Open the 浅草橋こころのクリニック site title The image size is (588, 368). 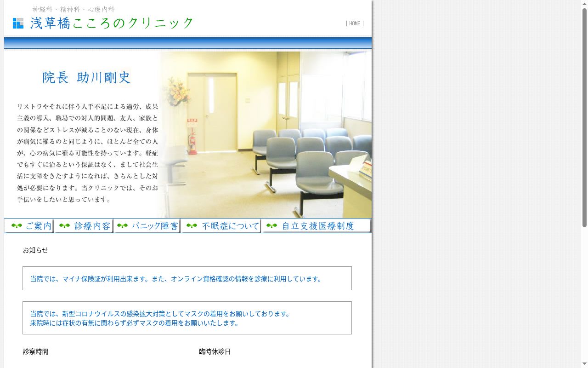[x=113, y=23]
